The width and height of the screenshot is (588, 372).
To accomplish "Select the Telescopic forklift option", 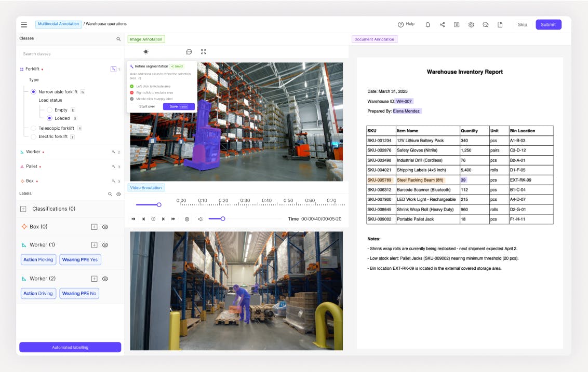I will (33, 128).
